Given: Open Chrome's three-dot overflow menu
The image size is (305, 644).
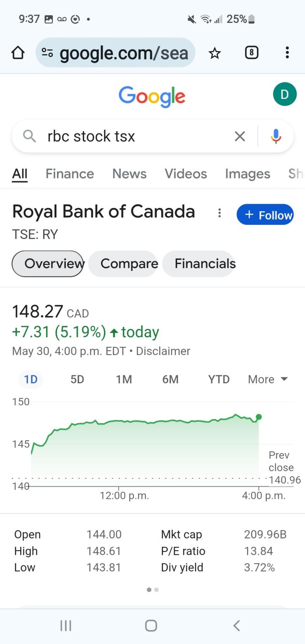Looking at the screenshot, I should click(x=287, y=52).
